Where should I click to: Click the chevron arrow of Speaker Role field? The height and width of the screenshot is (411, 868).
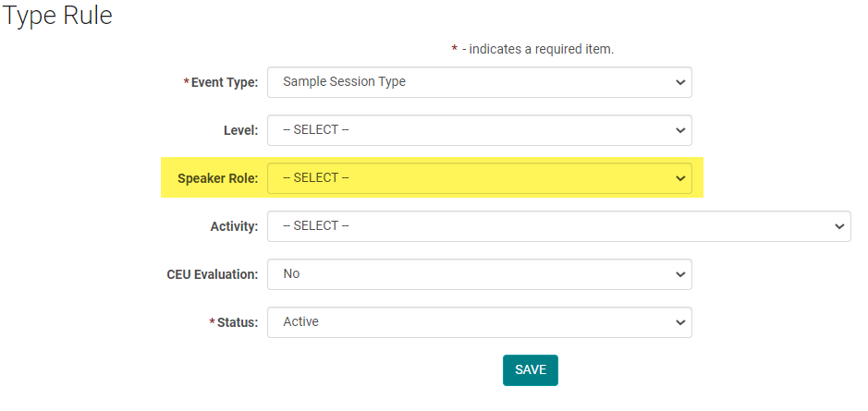point(680,178)
